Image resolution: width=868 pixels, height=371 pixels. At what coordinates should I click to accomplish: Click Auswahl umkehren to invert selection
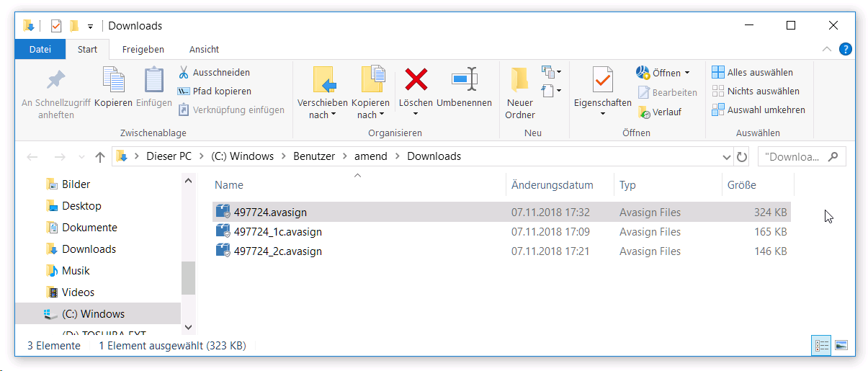[x=759, y=110]
